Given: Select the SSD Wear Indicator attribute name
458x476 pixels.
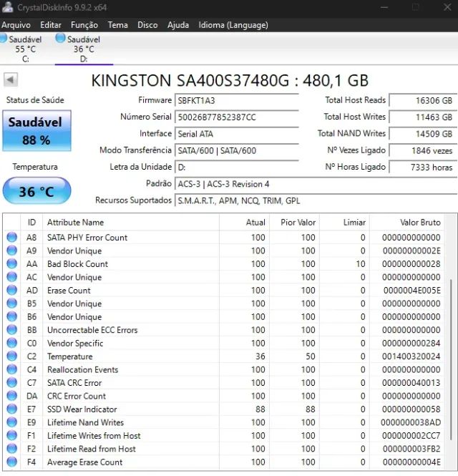Looking at the screenshot, I should pyautogui.click(x=82, y=409).
